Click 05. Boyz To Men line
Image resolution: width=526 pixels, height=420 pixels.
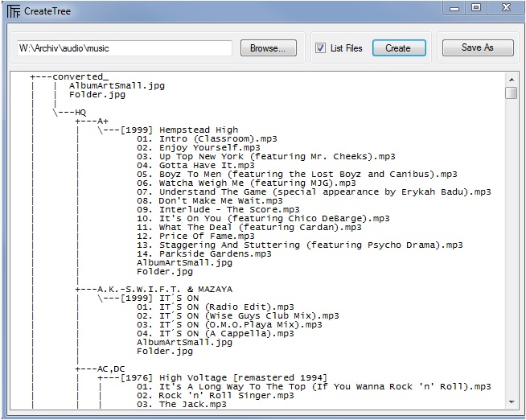[x=297, y=175]
